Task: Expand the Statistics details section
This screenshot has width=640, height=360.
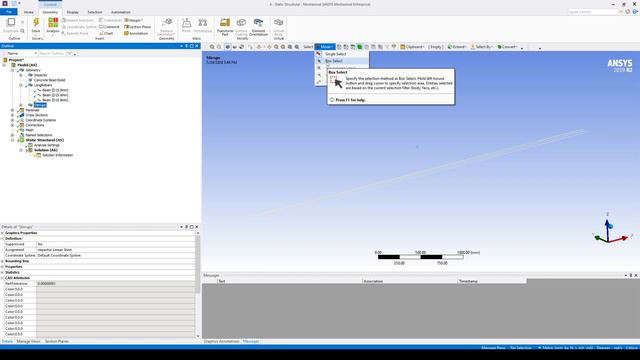Action: coord(2,272)
